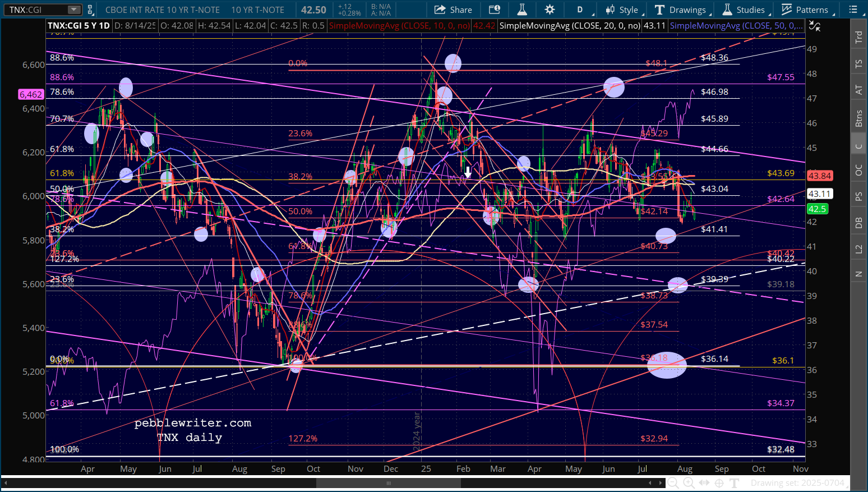The width and height of the screenshot is (868, 492).
Task: Collapse the studies header strip icon
Action: (x=815, y=26)
